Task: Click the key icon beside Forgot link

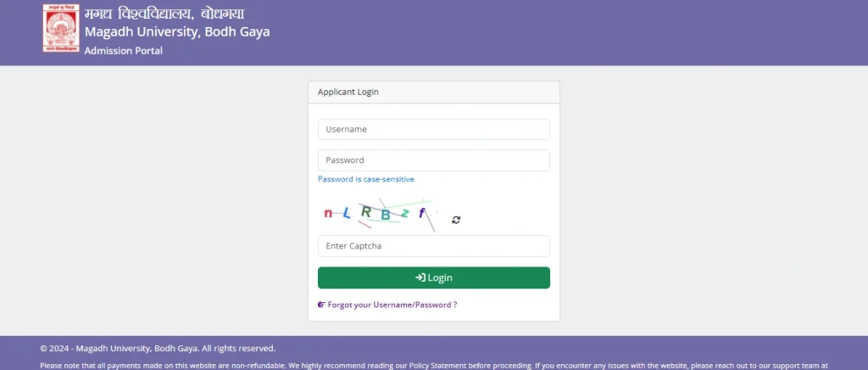Action: (321, 305)
